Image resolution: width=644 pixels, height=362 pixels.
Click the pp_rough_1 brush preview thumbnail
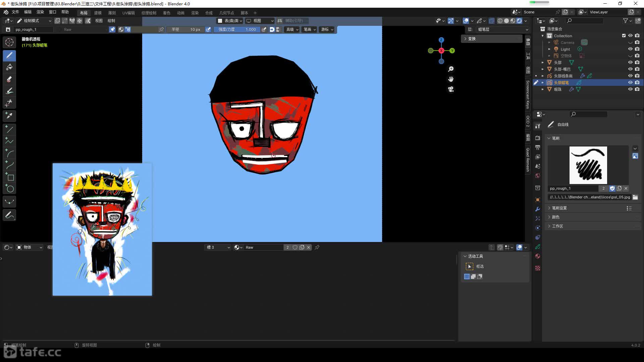(x=588, y=165)
